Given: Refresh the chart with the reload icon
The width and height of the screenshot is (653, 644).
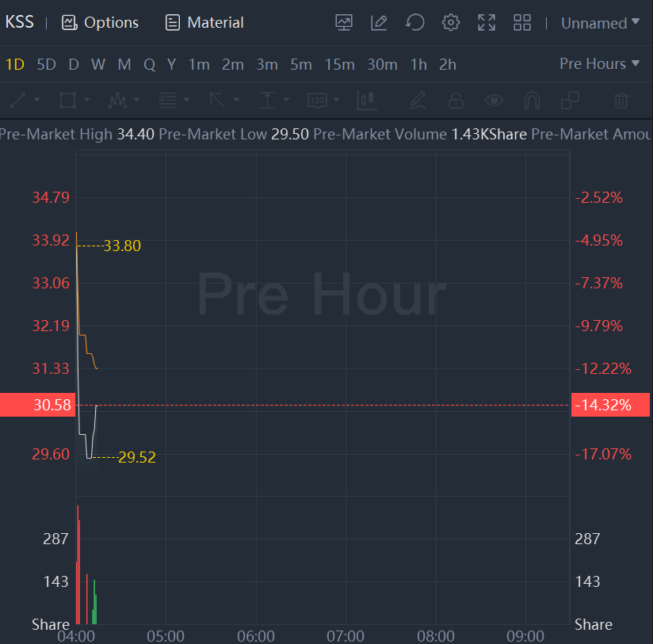Looking at the screenshot, I should tap(415, 23).
